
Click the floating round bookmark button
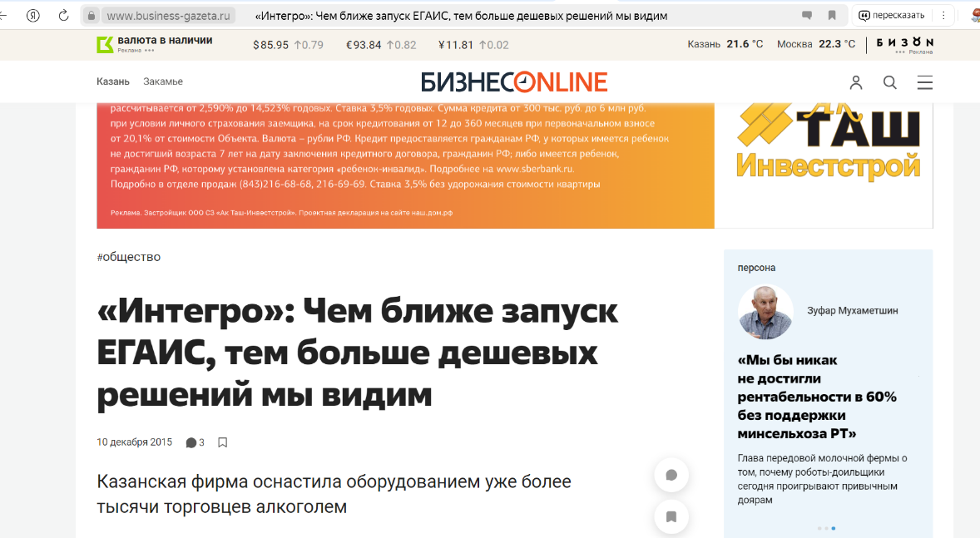[671, 516]
